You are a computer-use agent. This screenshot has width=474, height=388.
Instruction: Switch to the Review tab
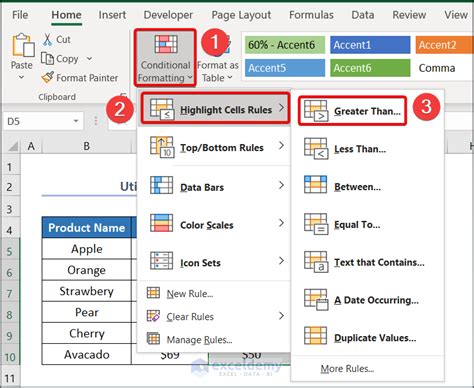click(x=409, y=15)
